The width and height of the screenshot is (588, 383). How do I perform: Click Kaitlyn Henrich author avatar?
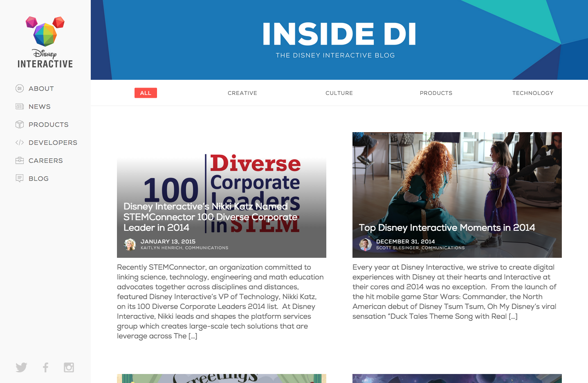130,244
